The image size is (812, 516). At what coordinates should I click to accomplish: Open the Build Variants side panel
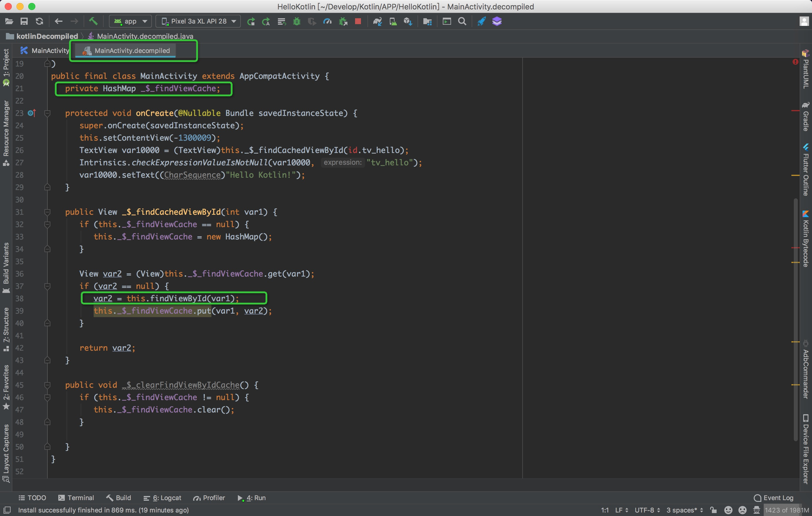pyautogui.click(x=6, y=268)
